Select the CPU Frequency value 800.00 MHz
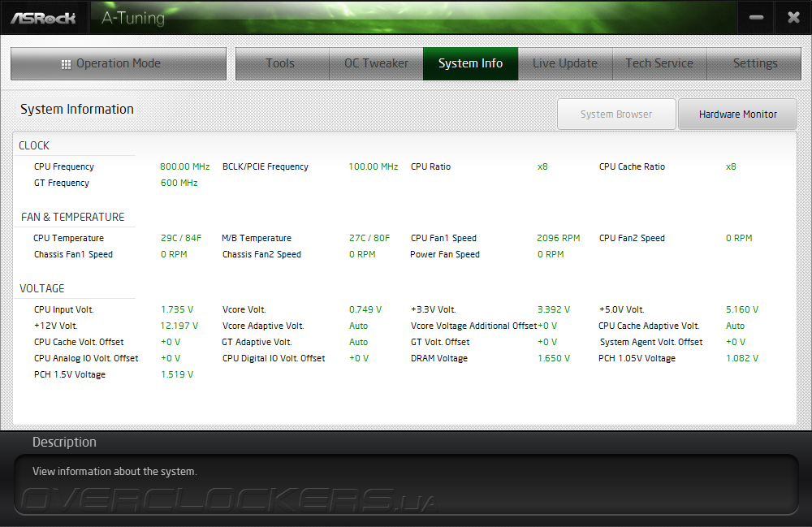The height and width of the screenshot is (527, 812). point(185,166)
